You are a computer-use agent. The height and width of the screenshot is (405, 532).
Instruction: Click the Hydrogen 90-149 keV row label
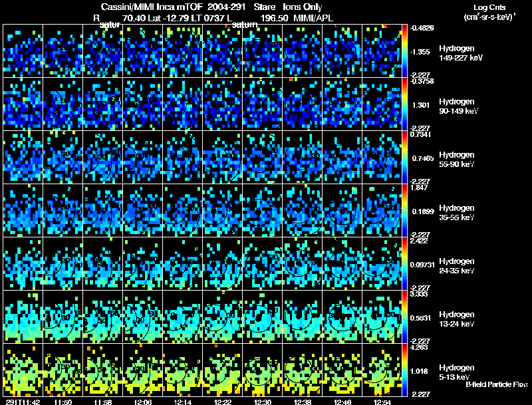tap(458, 106)
